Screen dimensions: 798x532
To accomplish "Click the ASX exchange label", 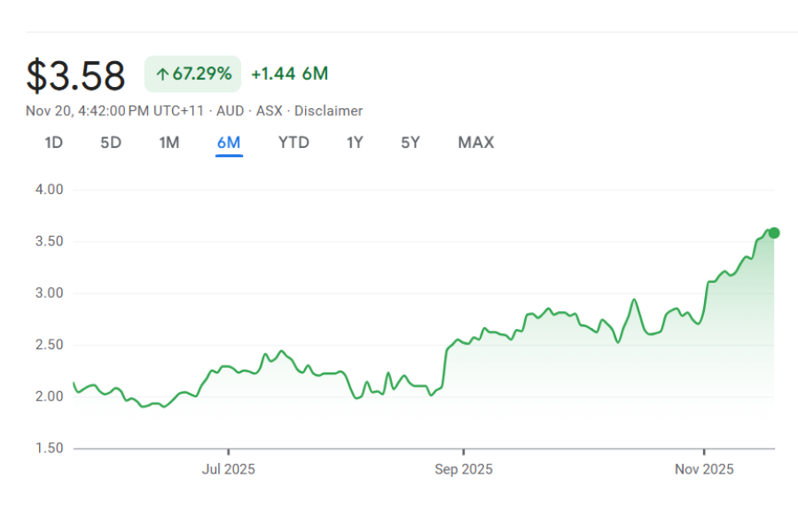I will pyautogui.click(x=269, y=111).
